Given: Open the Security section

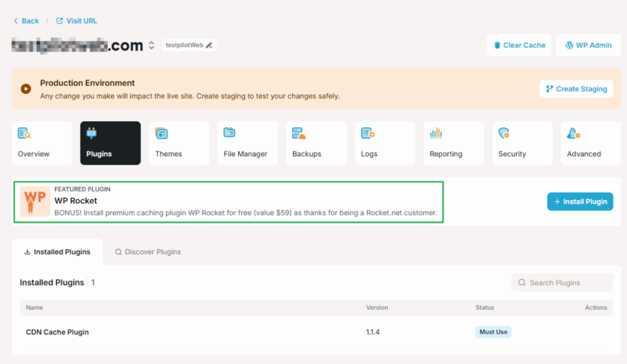Looking at the screenshot, I should 522,143.
